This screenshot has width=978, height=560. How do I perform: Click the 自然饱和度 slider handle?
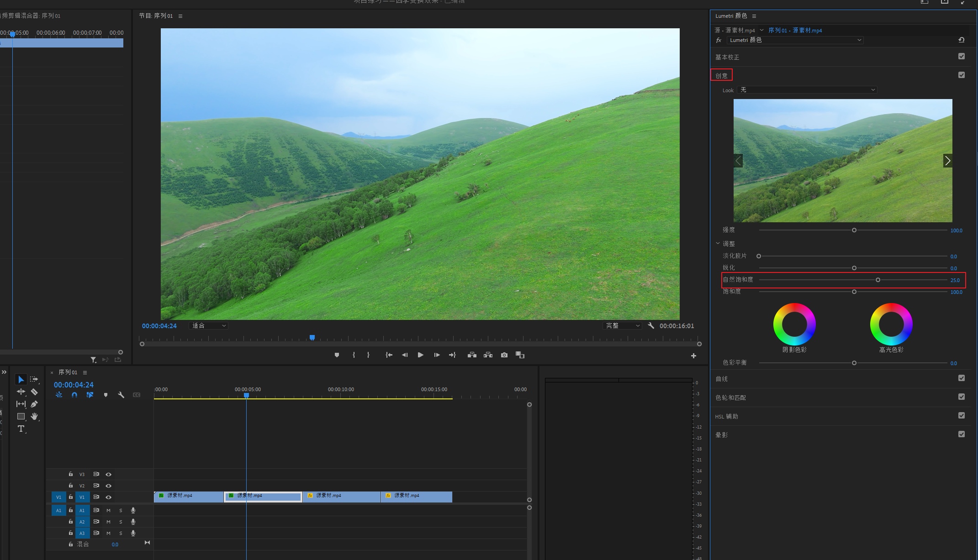pyautogui.click(x=878, y=280)
